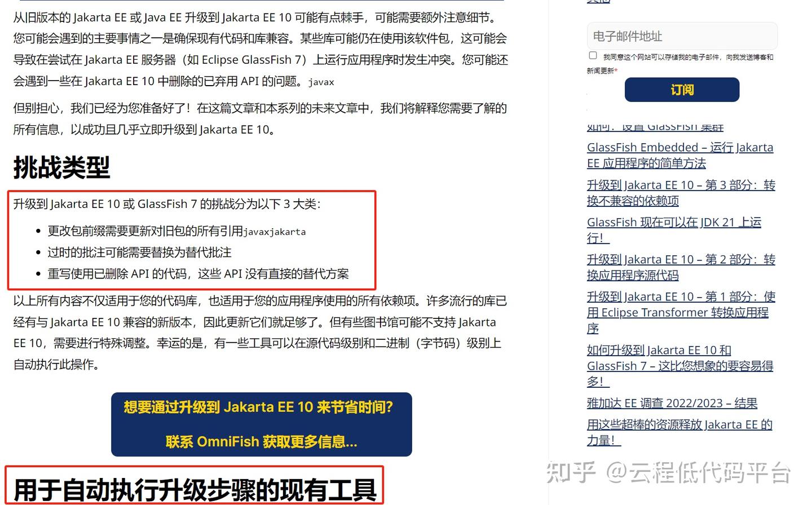Open 雅加达 EE 调查 2022/2023 结果 link

click(x=672, y=403)
